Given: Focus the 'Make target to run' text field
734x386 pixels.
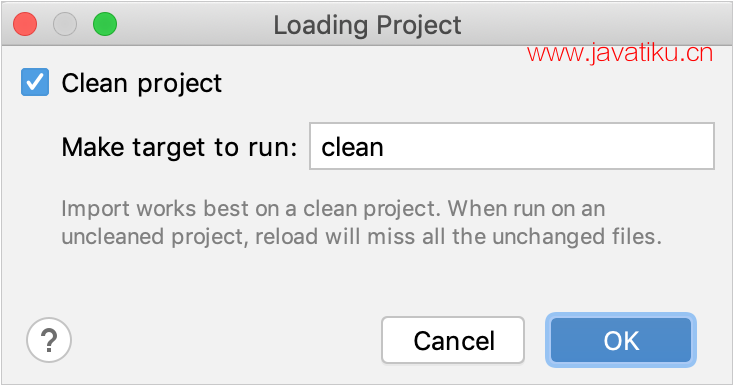Looking at the screenshot, I should click(x=512, y=146).
